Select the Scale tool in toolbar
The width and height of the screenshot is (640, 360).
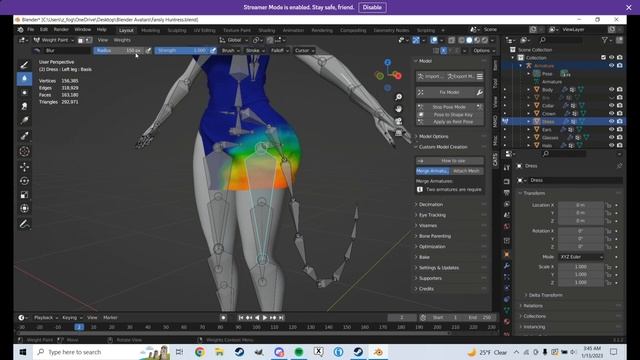pyautogui.click(x=24, y=195)
